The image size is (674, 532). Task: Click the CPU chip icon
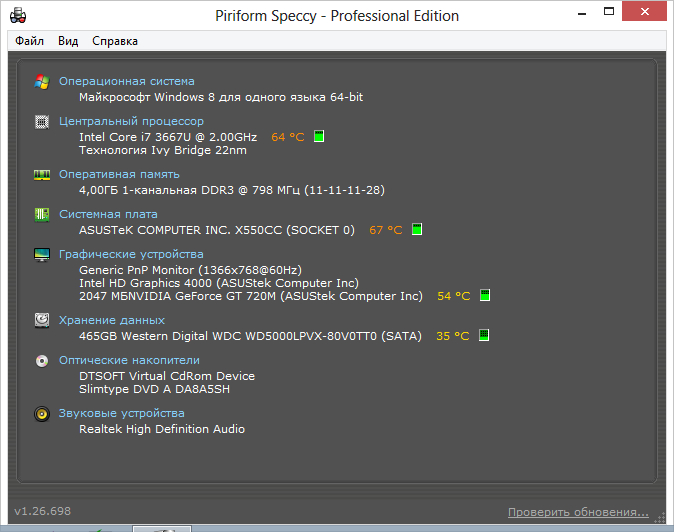(x=42, y=122)
